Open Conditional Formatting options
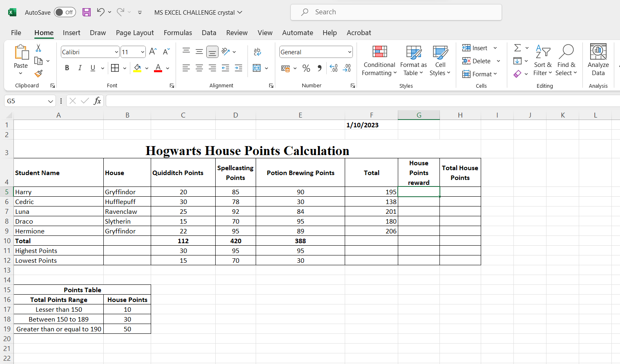Screen dimensions: 620x364 (x=379, y=61)
